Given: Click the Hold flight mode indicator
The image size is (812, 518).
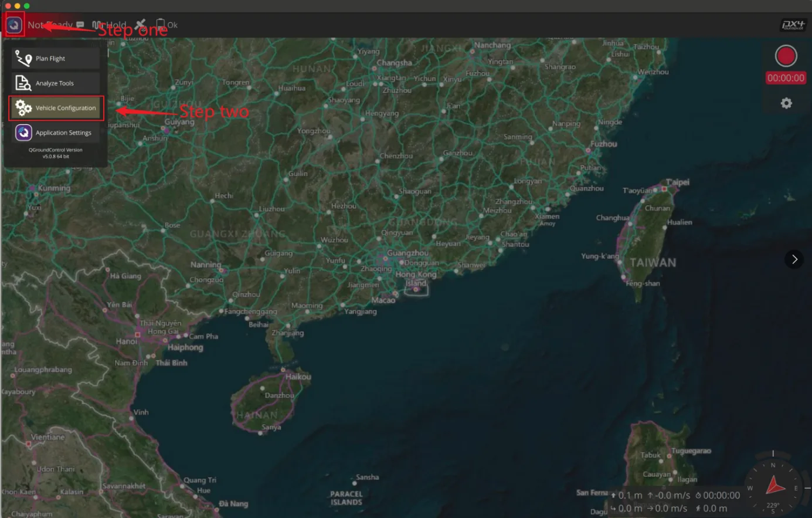Looking at the screenshot, I should click(x=110, y=25).
